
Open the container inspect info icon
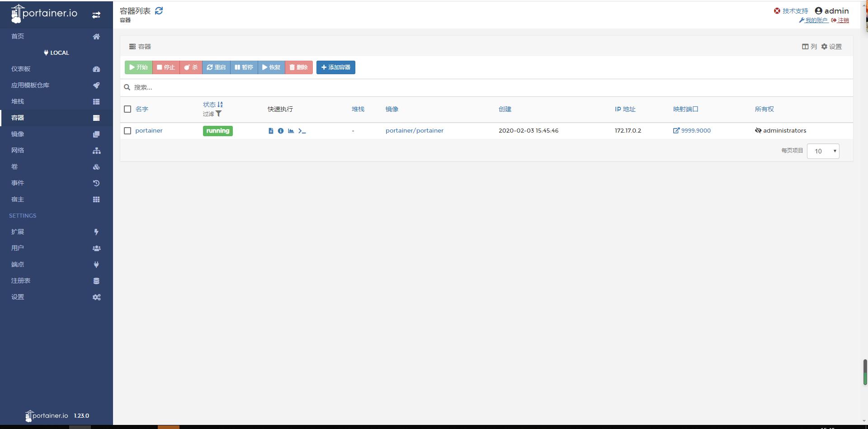coord(281,131)
